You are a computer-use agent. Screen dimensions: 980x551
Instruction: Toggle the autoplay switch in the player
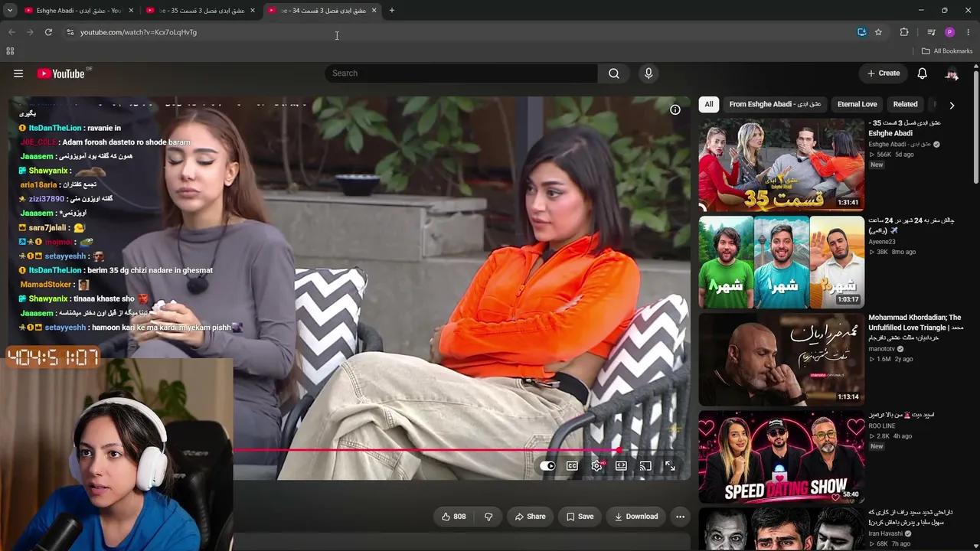tap(547, 466)
